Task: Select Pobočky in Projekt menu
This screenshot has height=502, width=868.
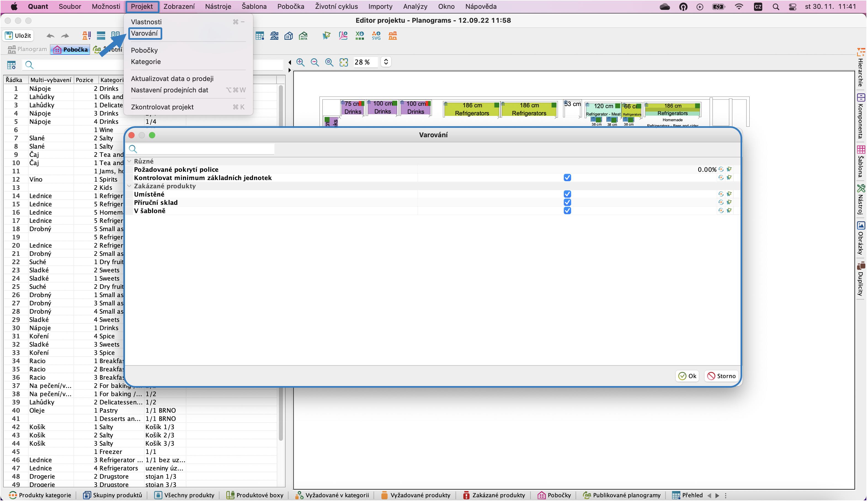Action: tap(188, 50)
